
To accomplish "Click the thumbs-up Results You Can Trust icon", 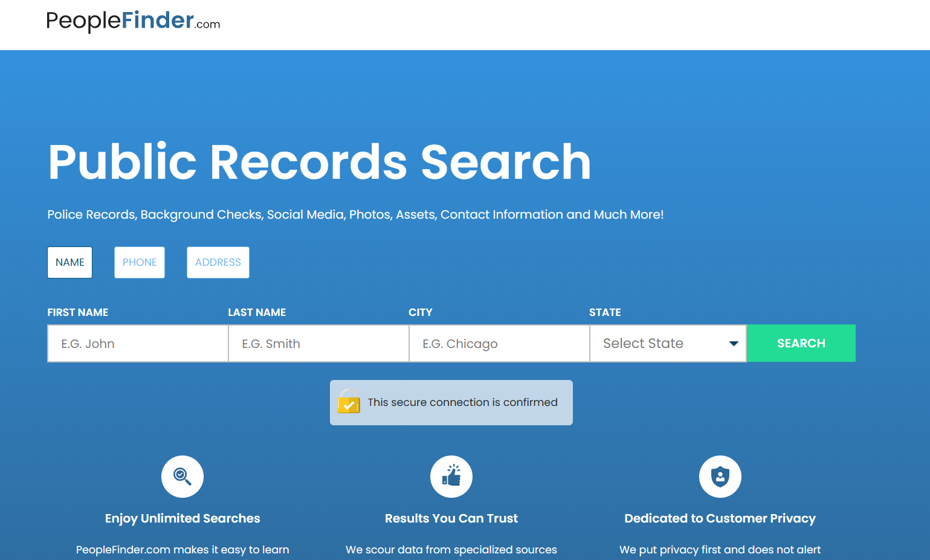I will coord(451,476).
